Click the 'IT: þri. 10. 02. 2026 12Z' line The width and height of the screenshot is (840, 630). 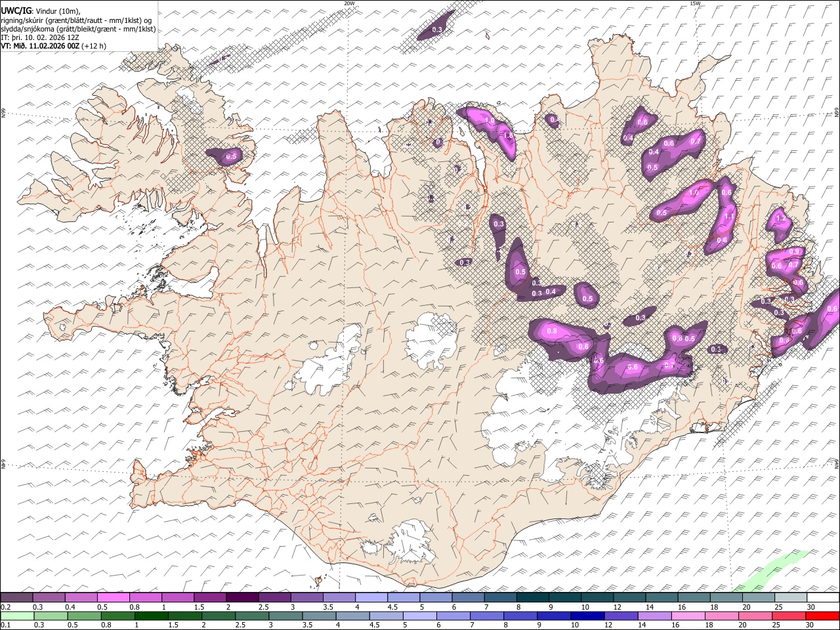pos(40,37)
